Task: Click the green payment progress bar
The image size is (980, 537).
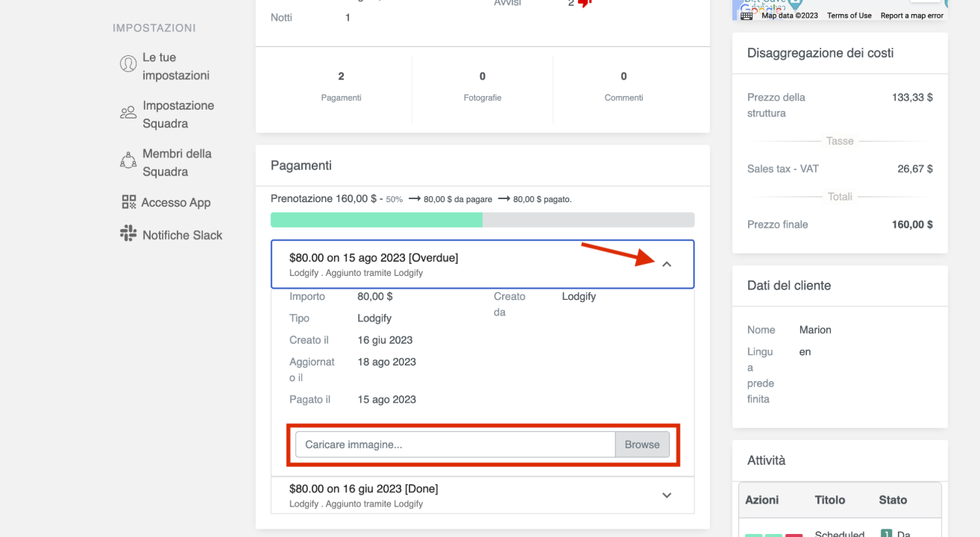Action: pos(376,220)
